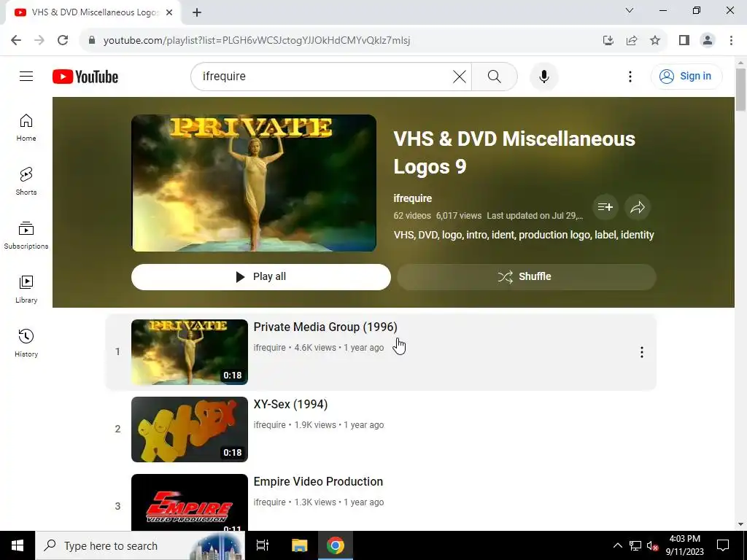Open the XY-Sex (1994) video title
This screenshot has height=560, width=747.
[290, 404]
